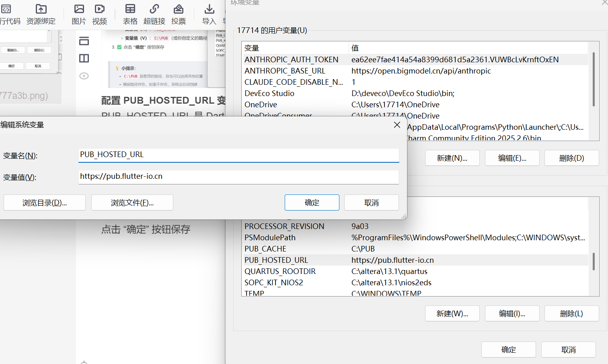Toggle preview with the eye icon in the sidebar
Image resolution: width=608 pixels, height=364 pixels.
tap(84, 76)
